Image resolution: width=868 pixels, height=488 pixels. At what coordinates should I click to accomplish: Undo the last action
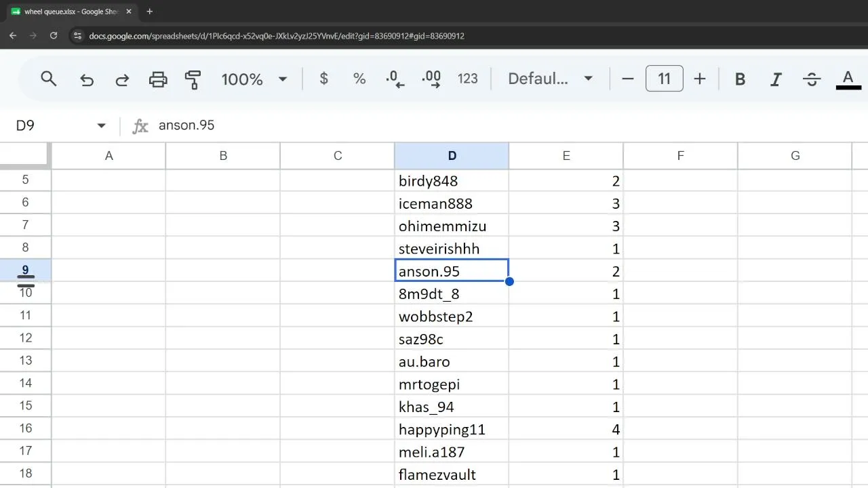click(x=87, y=79)
